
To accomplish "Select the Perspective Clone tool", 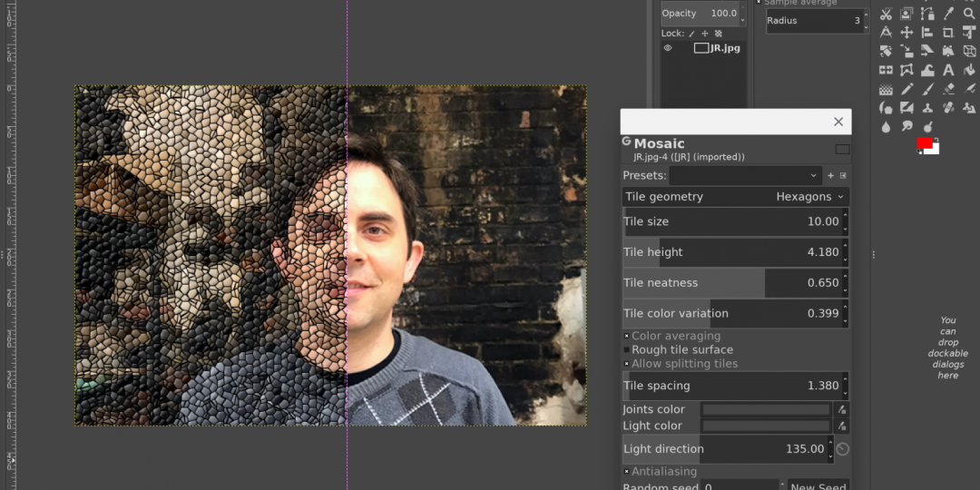I will 969,107.
